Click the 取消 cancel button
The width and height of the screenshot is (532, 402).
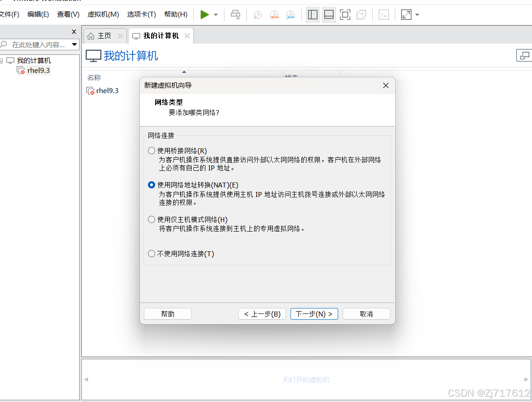click(x=367, y=314)
